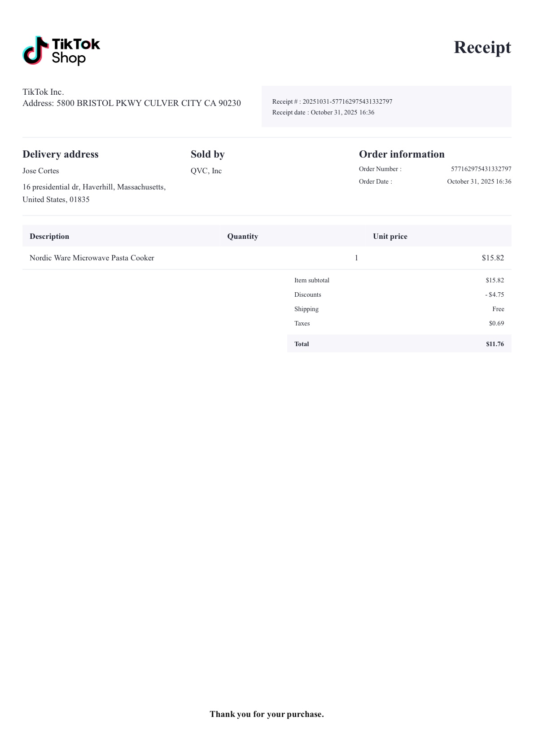The height and width of the screenshot is (756, 534).
Task: Click the Receipt date line
Action: point(323,113)
